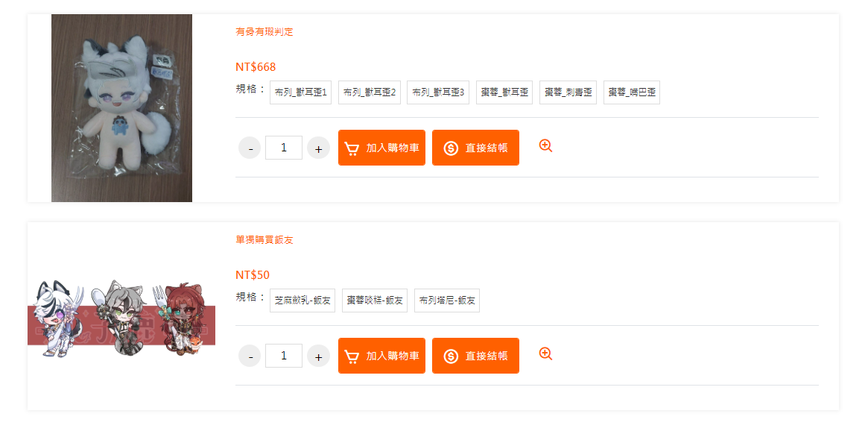Pick the 布列塔尼-飯友 spec
Viewport: 868px width, 434px height.
tap(447, 301)
